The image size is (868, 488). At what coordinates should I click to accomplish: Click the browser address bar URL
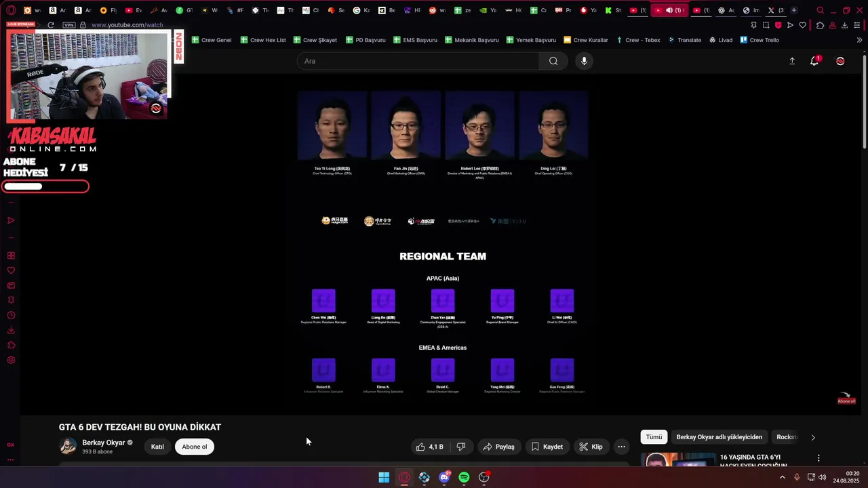tap(127, 25)
